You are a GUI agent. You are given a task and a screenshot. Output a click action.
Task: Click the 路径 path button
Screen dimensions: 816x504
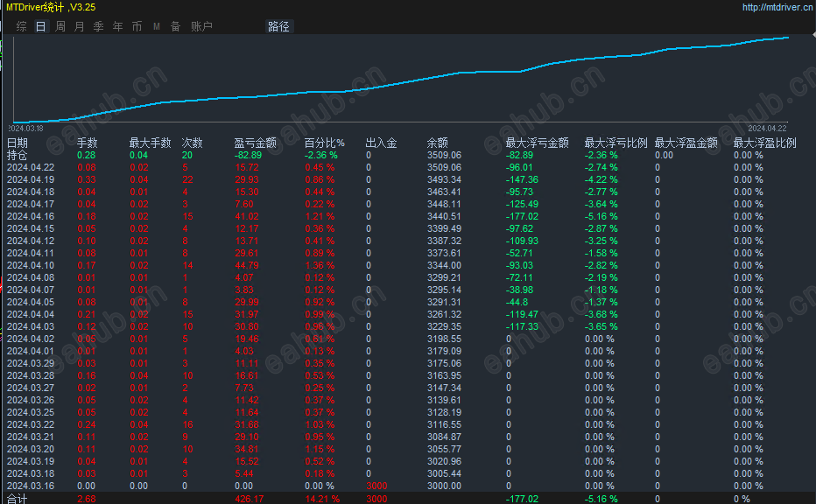coord(278,26)
